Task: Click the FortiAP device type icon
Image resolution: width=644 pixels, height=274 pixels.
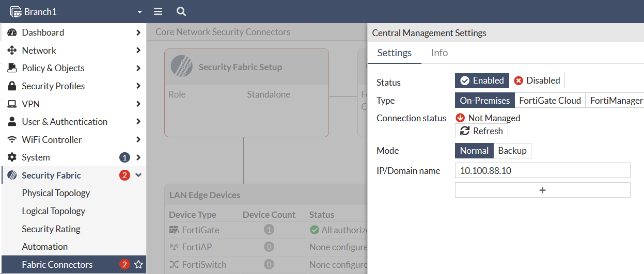Action: 174,247
